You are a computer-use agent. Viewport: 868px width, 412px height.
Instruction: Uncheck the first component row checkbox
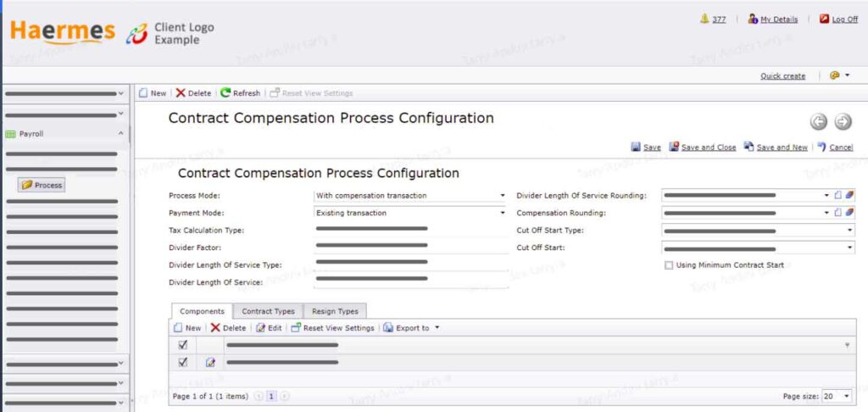(x=183, y=363)
